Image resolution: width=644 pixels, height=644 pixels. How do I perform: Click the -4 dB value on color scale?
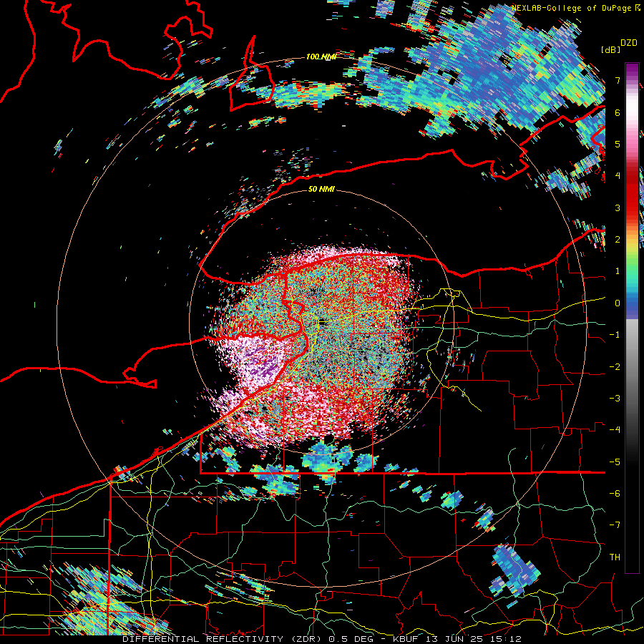pyautogui.click(x=615, y=430)
